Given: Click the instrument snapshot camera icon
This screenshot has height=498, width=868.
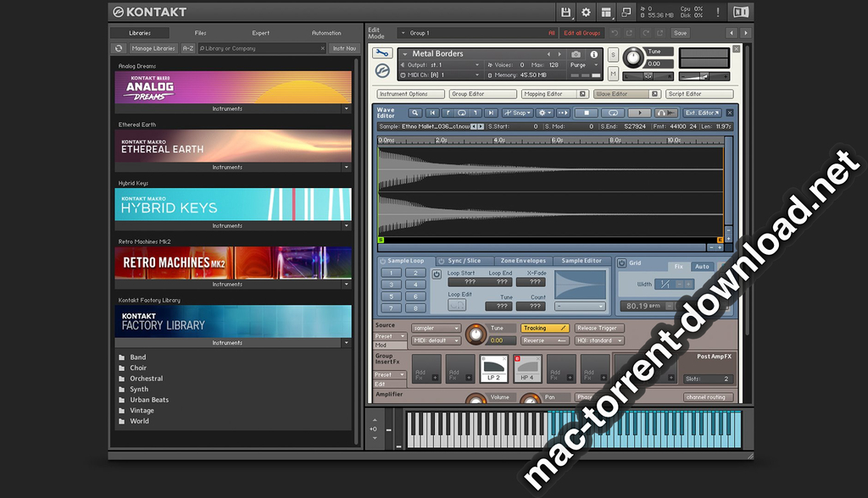Looking at the screenshot, I should (576, 54).
